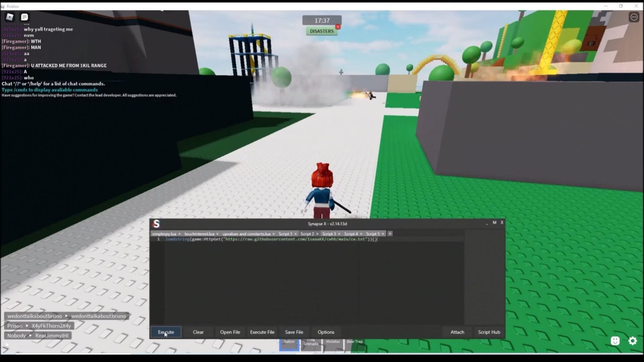This screenshot has width=644, height=362.
Task: Click the Execute File button
Action: click(262, 332)
